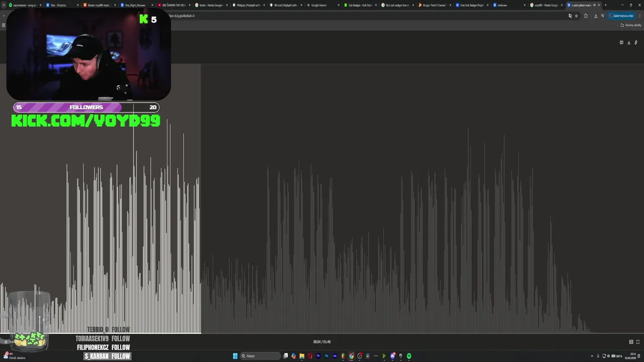The image size is (644, 362).
Task: Open the Windows Start menu
Action: coord(235,356)
